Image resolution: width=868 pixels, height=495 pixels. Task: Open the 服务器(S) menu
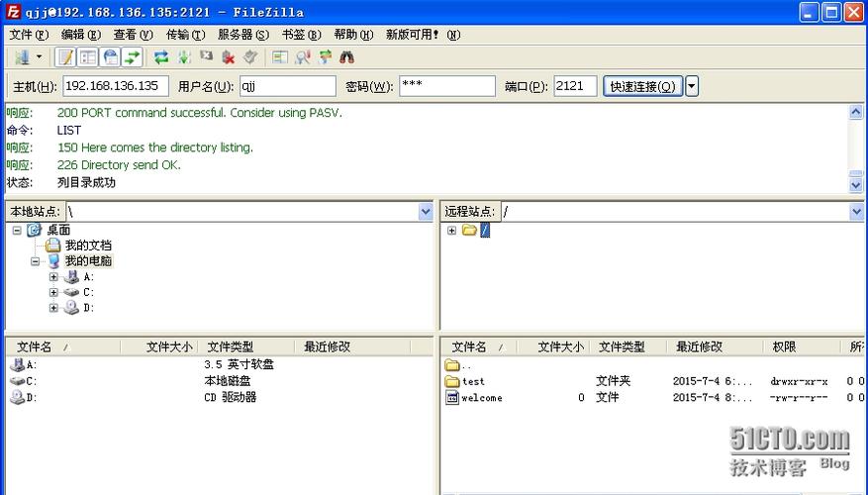[x=243, y=35]
